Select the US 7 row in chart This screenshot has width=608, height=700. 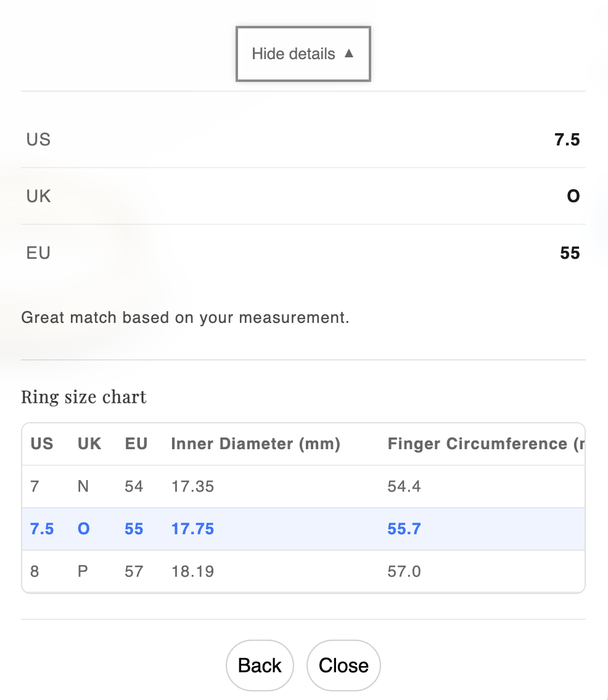coord(303,486)
